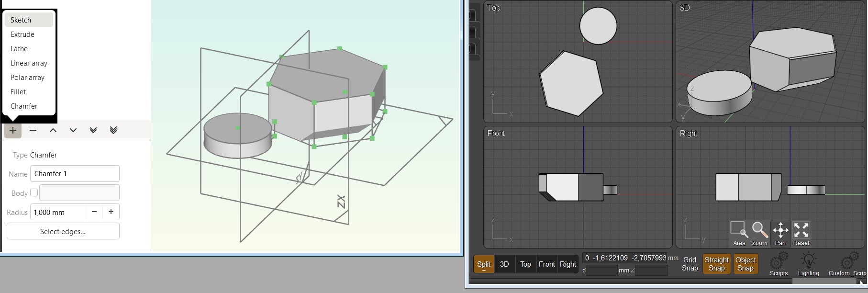
Task: Click the Name field containing Chamfer 1
Action: click(75, 173)
